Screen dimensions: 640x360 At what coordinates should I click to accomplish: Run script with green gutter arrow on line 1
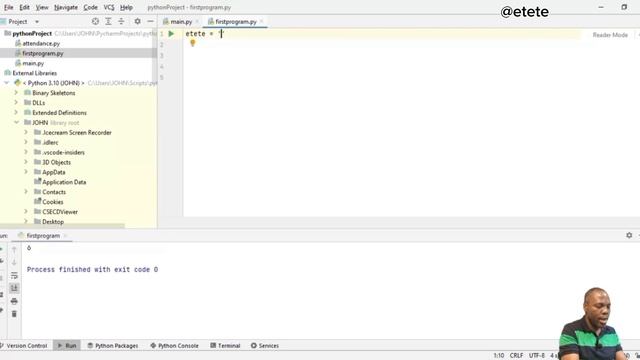tap(171, 34)
